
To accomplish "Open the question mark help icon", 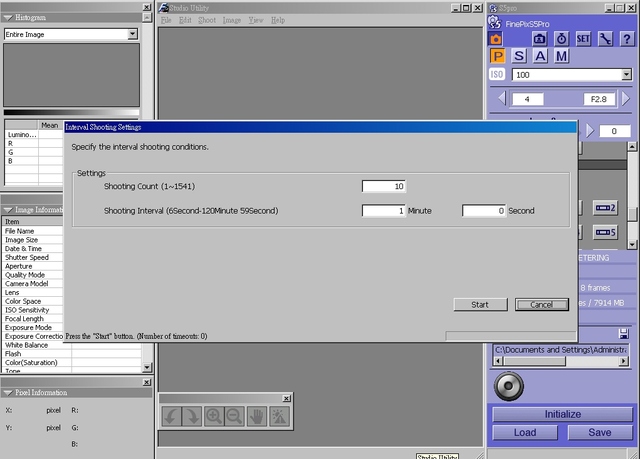I will click(x=627, y=39).
